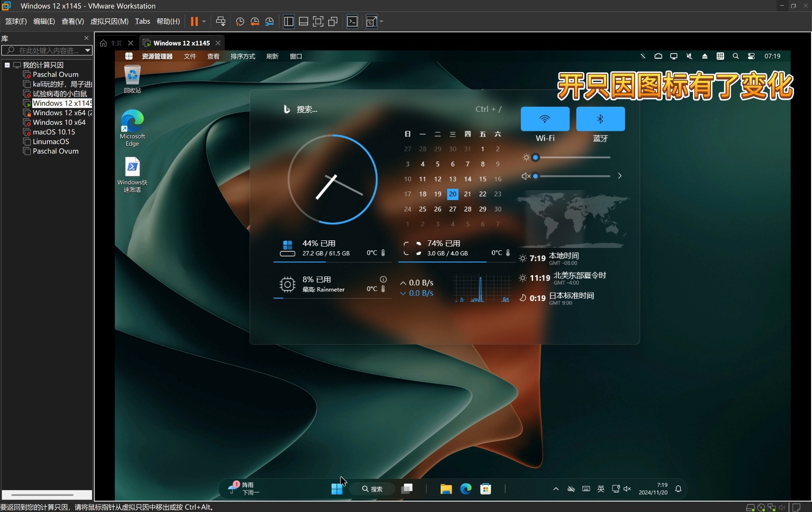
Task: Open the Windows Start button
Action: click(x=337, y=489)
